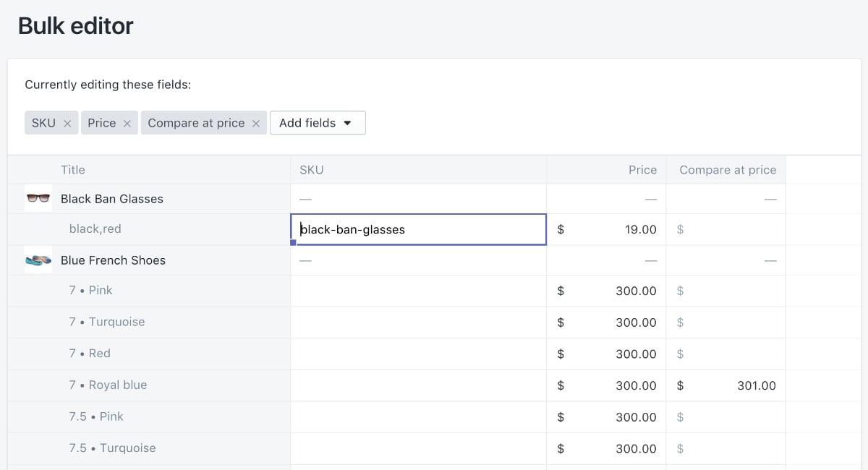Screen dimensions: 868x470
Task: Edit the 301.00 compare at price
Action: (726, 385)
